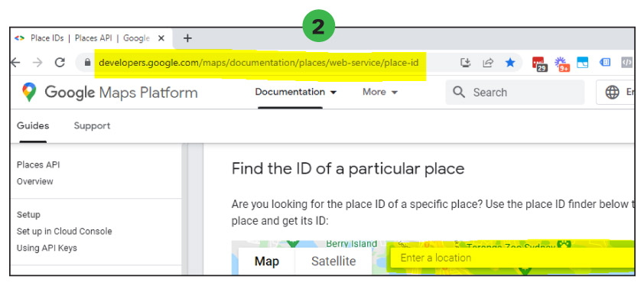This screenshot has height=286, width=644.
Task: Switch map to Map view
Action: [x=267, y=262]
